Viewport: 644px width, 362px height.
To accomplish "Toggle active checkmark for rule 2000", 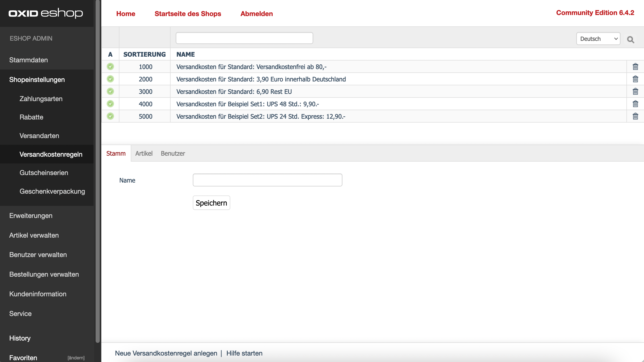I will [110, 79].
